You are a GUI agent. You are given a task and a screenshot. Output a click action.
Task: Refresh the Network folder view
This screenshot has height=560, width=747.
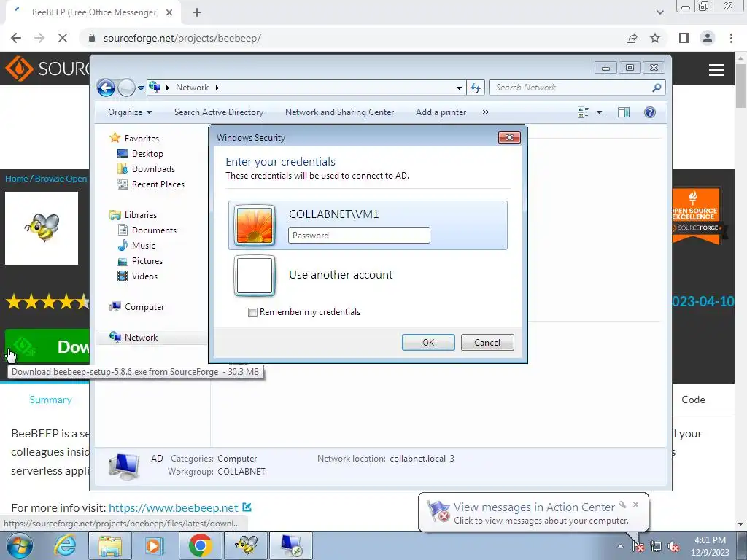pyautogui.click(x=476, y=87)
